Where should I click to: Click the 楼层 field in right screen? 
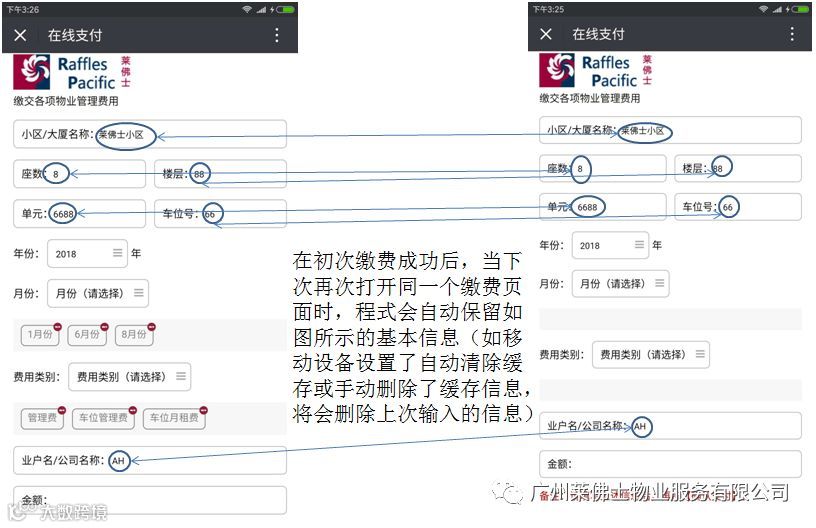click(x=738, y=169)
